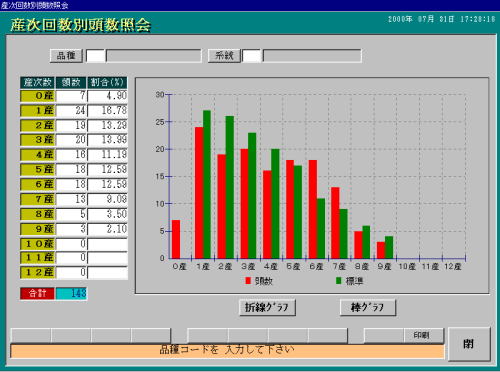Click the red bar for 6産
This screenshot has height=372, width=500.
(313, 209)
